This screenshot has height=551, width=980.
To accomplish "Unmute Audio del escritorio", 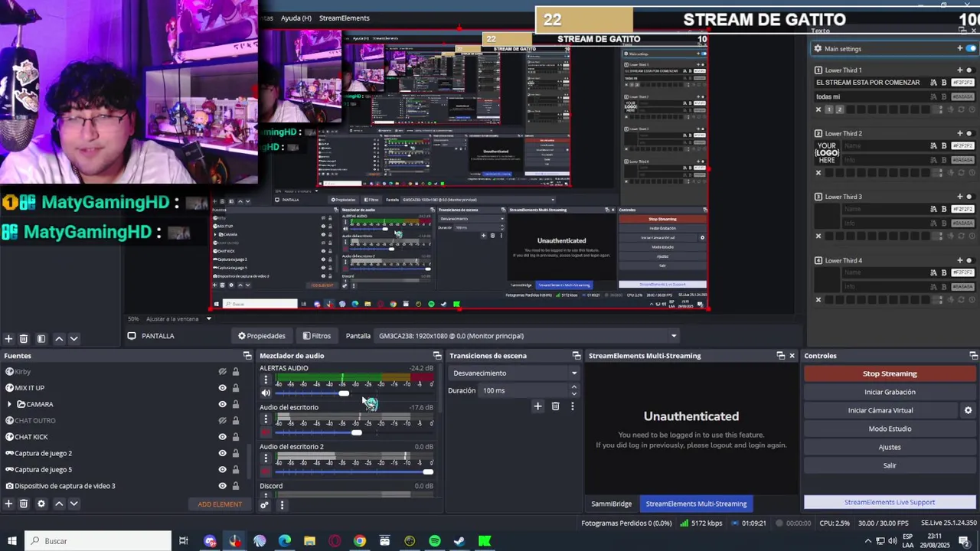I will pyautogui.click(x=266, y=432).
